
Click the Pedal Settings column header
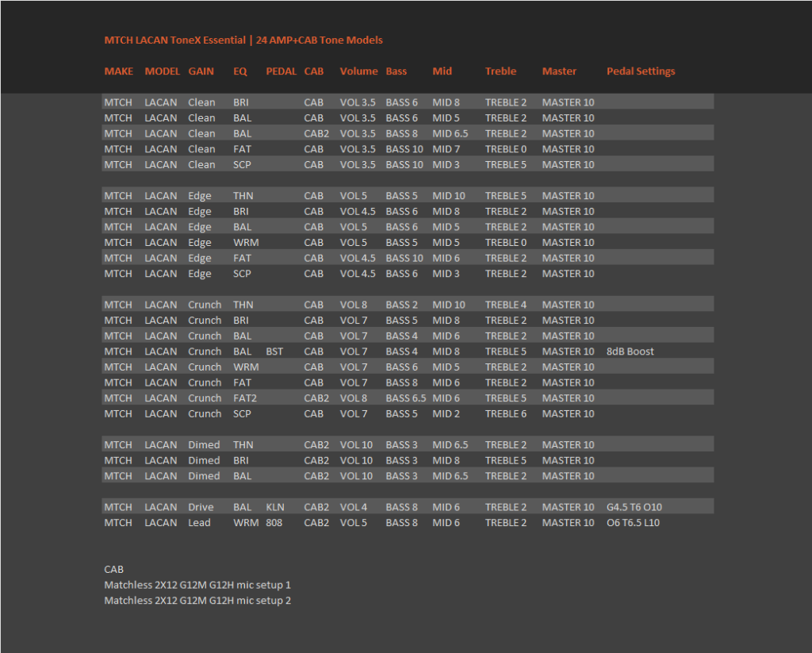[641, 71]
